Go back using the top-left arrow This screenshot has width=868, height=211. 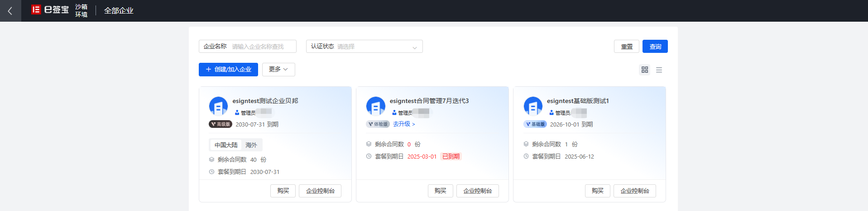click(10, 11)
